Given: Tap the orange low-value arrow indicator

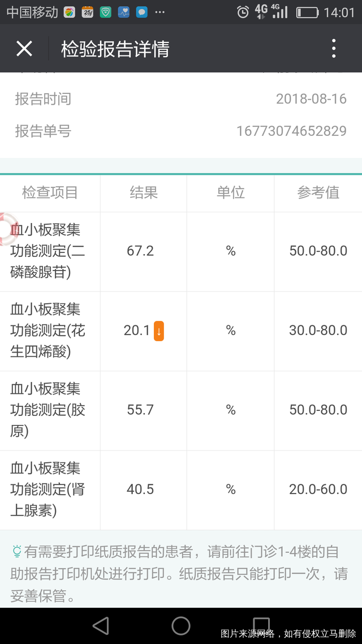Looking at the screenshot, I should click(159, 331).
